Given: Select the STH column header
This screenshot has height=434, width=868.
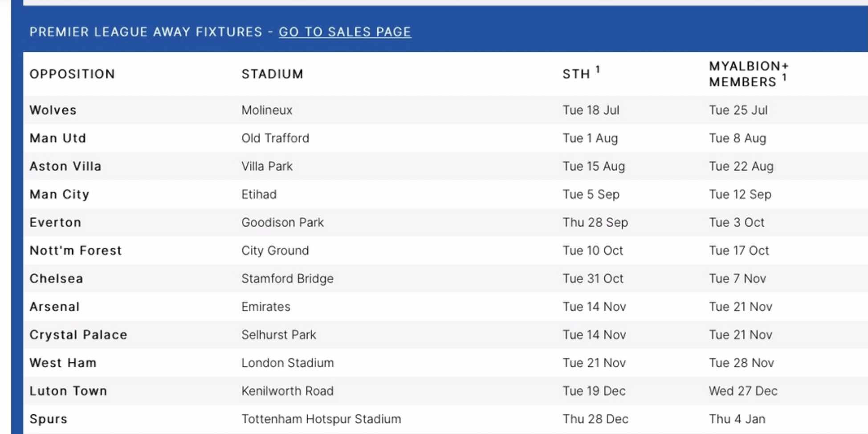Looking at the screenshot, I should pos(581,73).
